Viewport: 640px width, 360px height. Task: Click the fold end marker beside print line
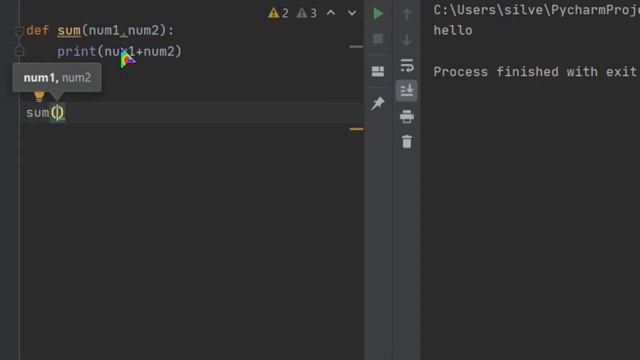coord(19,51)
